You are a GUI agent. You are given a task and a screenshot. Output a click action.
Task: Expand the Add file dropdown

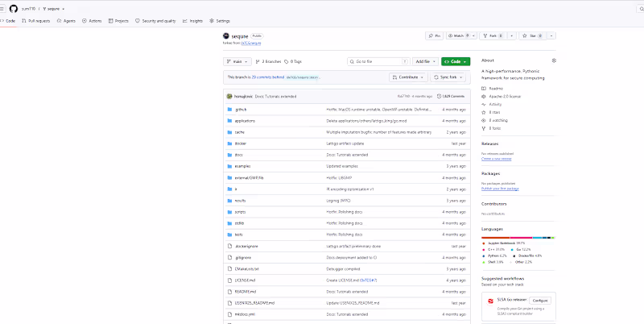(x=426, y=61)
